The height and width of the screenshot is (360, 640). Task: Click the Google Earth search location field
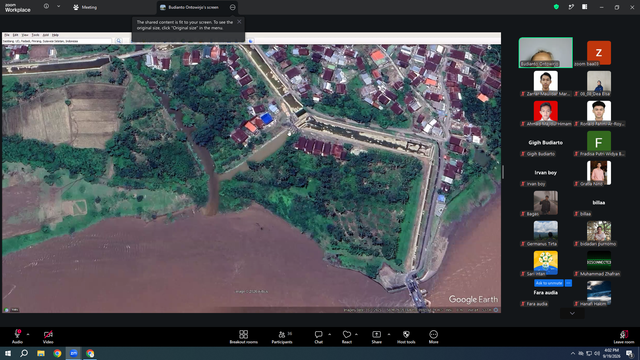(x=57, y=41)
